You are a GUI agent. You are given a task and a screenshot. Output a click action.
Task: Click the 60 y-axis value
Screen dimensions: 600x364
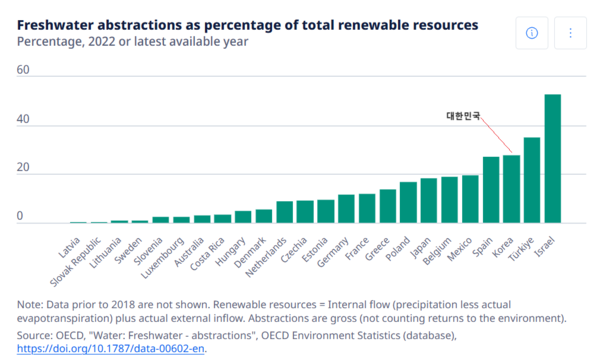(23, 70)
